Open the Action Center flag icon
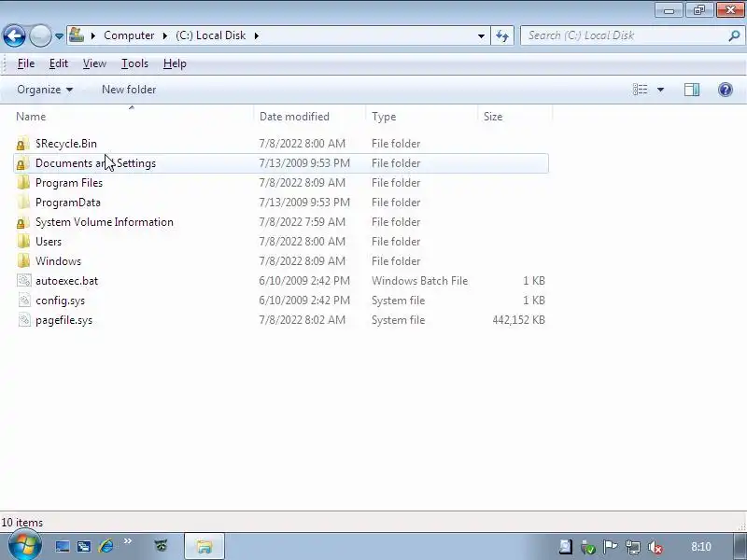 pyautogui.click(x=610, y=547)
